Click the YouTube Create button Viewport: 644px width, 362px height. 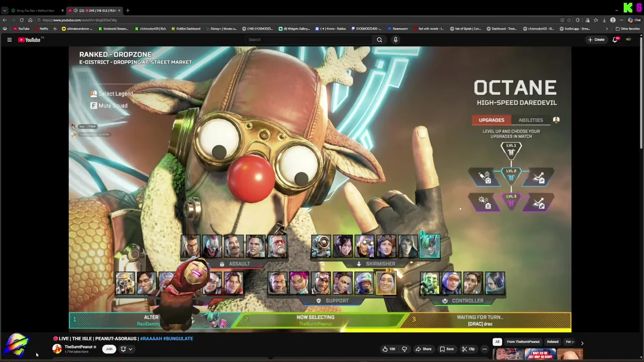[x=596, y=40]
